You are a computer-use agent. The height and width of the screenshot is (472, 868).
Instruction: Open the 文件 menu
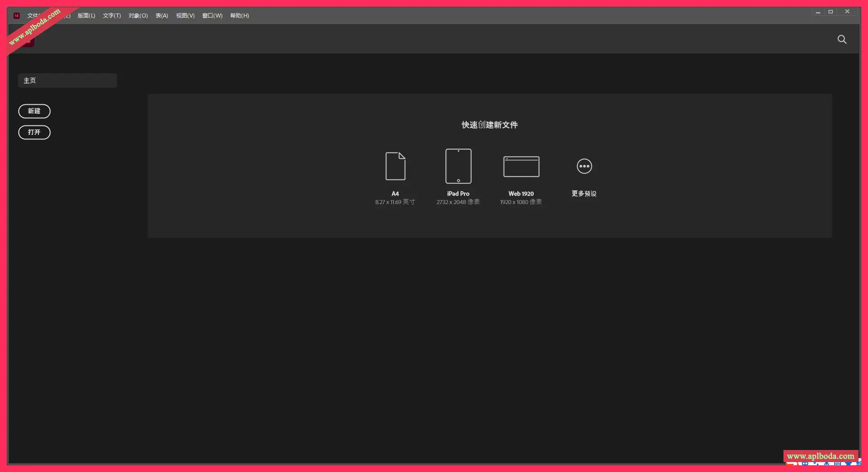pyautogui.click(x=32, y=16)
